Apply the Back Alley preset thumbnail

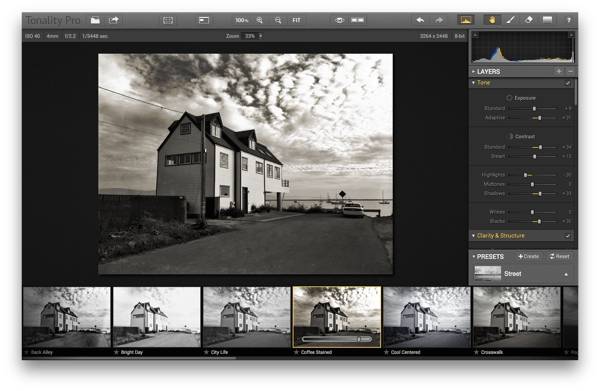coord(67,317)
